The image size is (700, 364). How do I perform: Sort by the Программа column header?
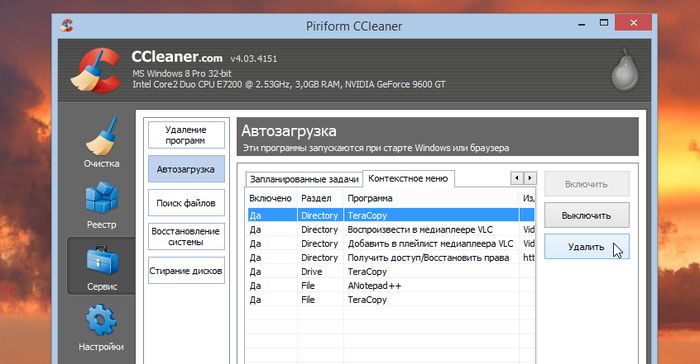coord(431,198)
